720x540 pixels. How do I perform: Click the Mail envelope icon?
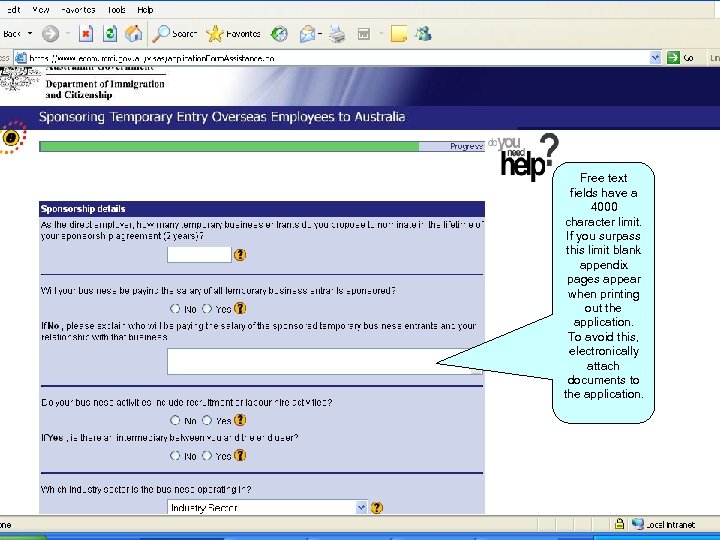pyautogui.click(x=307, y=34)
